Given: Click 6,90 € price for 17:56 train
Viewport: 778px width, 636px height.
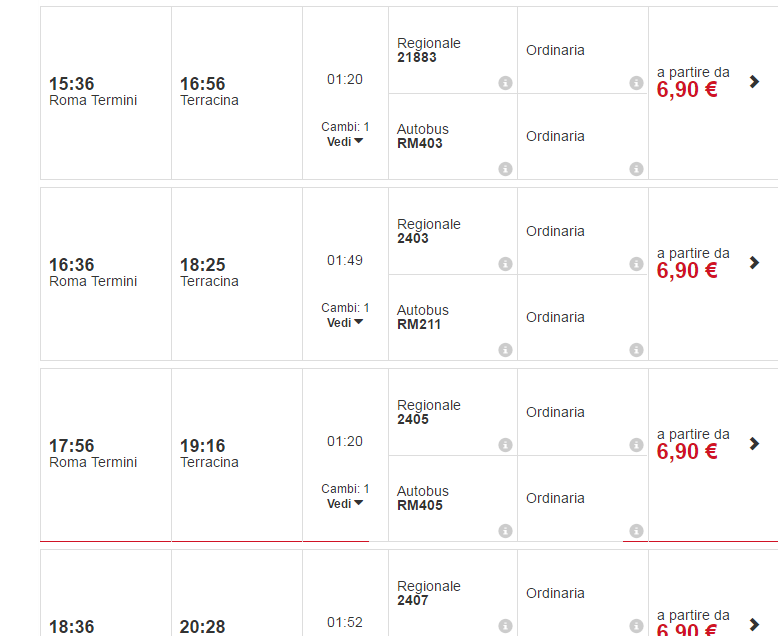Looking at the screenshot, I should tap(687, 452).
